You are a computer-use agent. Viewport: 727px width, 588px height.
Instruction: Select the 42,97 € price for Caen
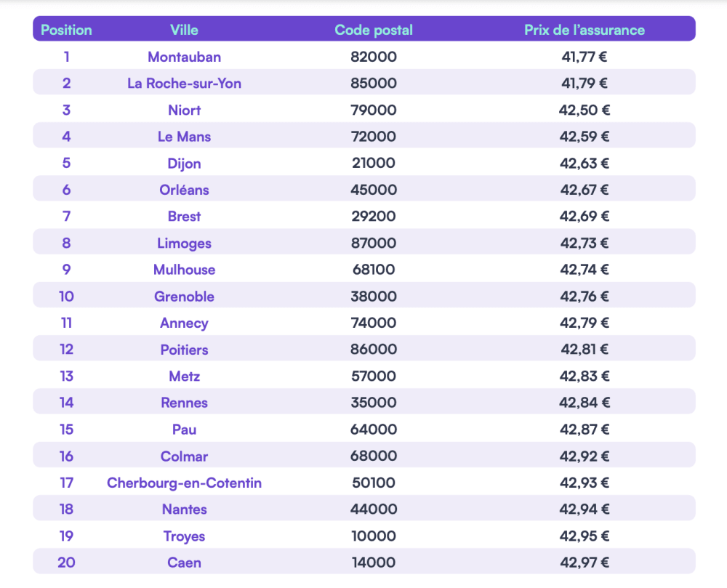(x=585, y=563)
